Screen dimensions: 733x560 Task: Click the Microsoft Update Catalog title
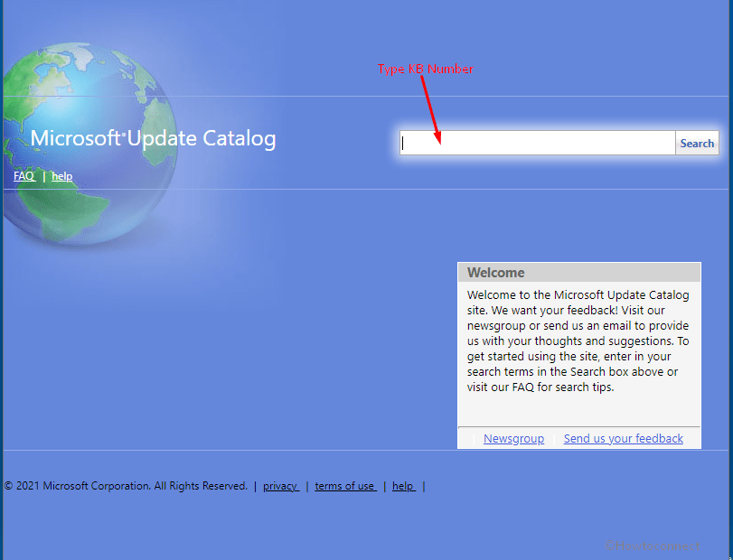[154, 139]
